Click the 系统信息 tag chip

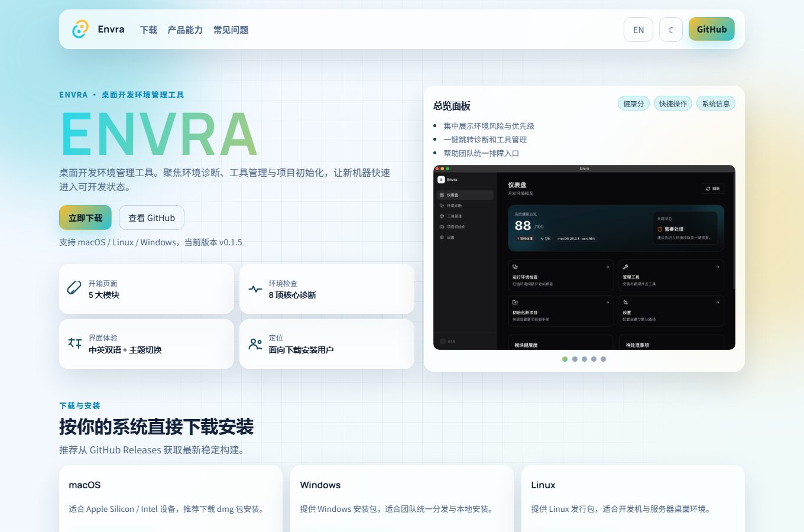pos(716,103)
